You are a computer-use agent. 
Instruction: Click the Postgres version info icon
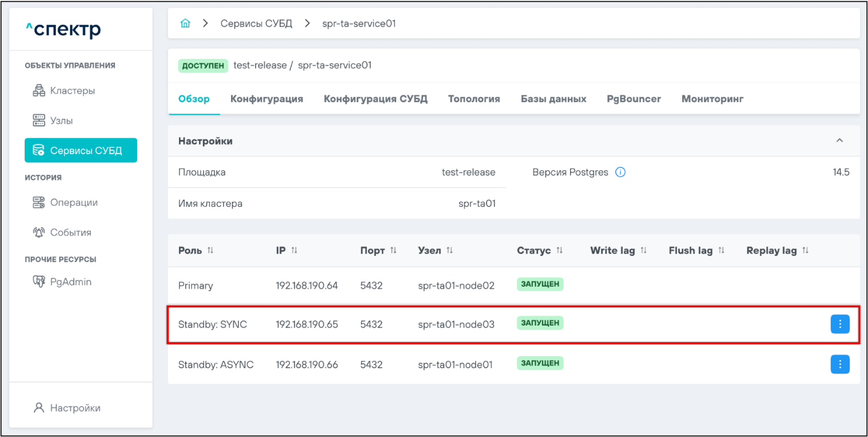pos(620,173)
